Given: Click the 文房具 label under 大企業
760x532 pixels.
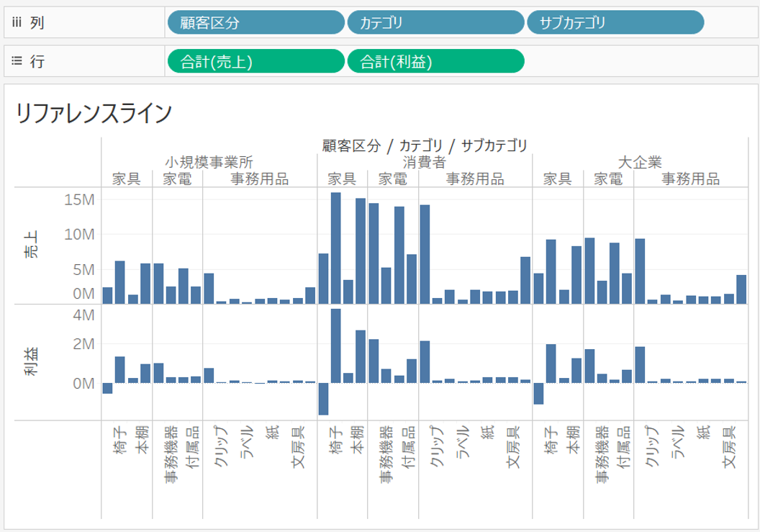Looking at the screenshot, I should (730, 446).
